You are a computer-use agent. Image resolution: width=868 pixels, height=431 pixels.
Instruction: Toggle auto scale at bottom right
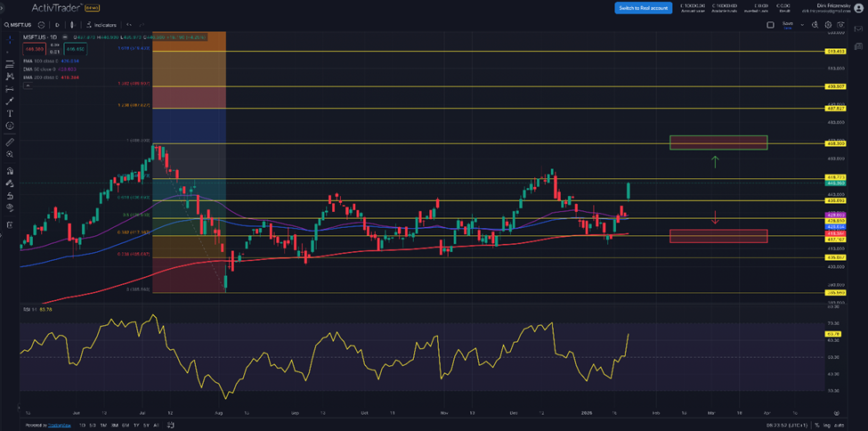point(838,426)
